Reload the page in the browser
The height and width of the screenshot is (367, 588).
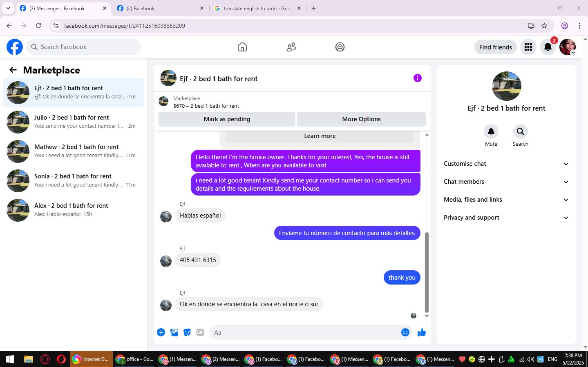pyautogui.click(x=38, y=26)
